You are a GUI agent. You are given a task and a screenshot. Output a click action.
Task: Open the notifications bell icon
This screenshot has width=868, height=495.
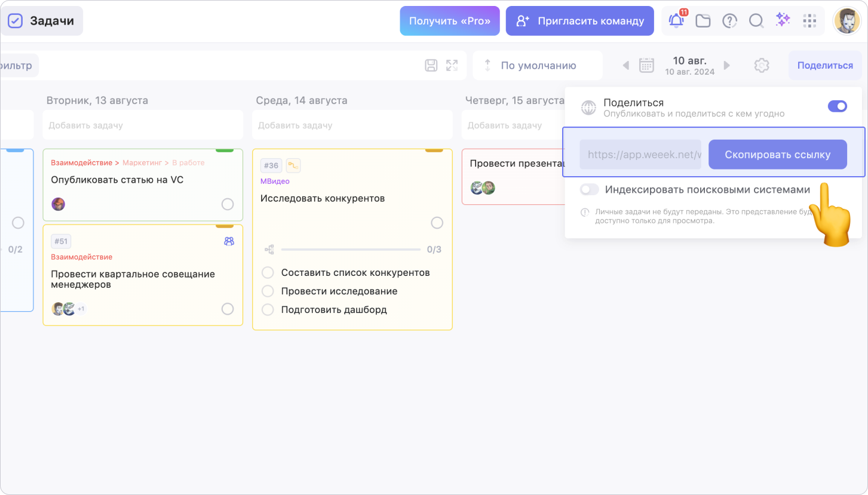pos(676,21)
